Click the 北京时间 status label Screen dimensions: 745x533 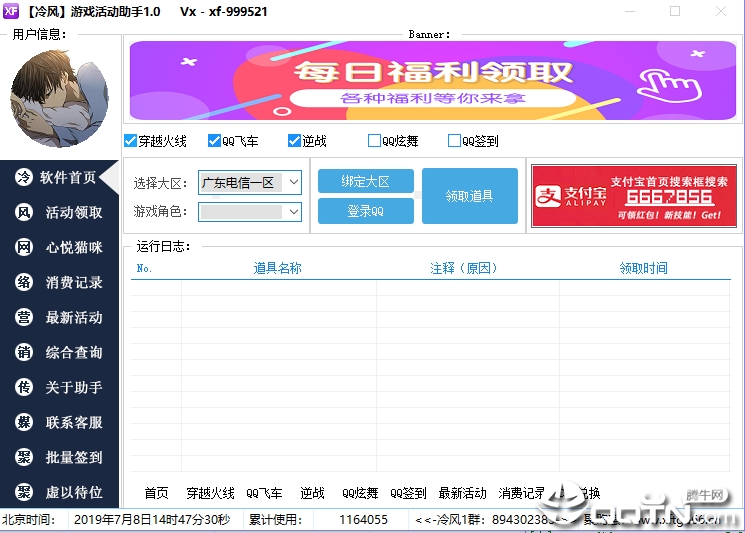29,519
